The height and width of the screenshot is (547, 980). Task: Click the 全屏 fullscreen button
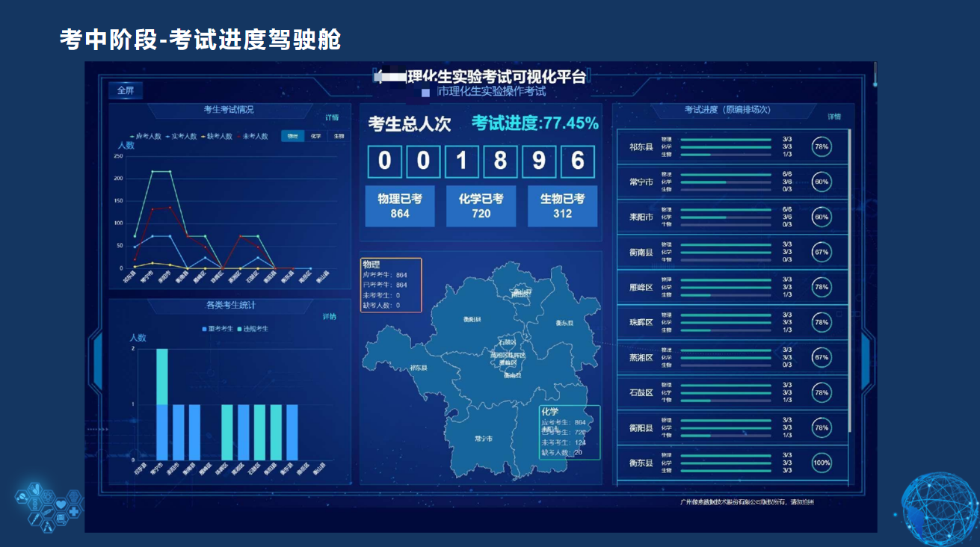point(125,91)
